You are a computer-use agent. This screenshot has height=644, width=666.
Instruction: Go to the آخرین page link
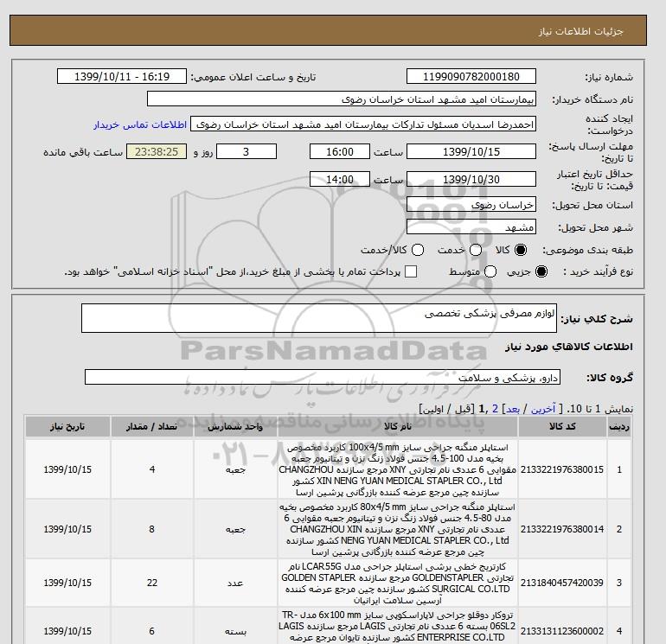[543, 409]
